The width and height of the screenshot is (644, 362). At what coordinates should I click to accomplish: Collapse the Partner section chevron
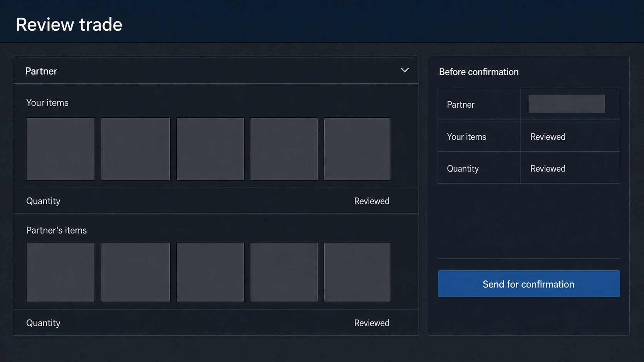pyautogui.click(x=404, y=70)
